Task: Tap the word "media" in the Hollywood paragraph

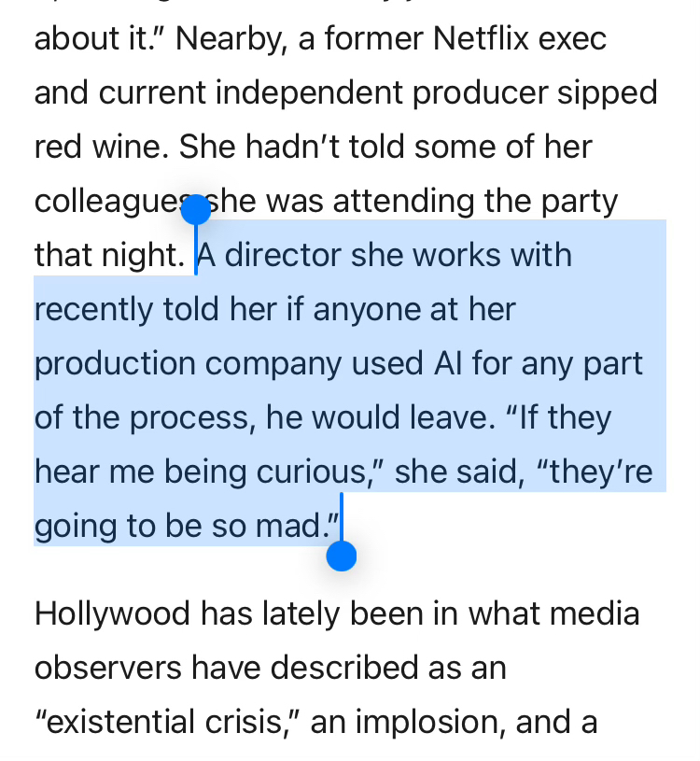Action: (x=594, y=614)
